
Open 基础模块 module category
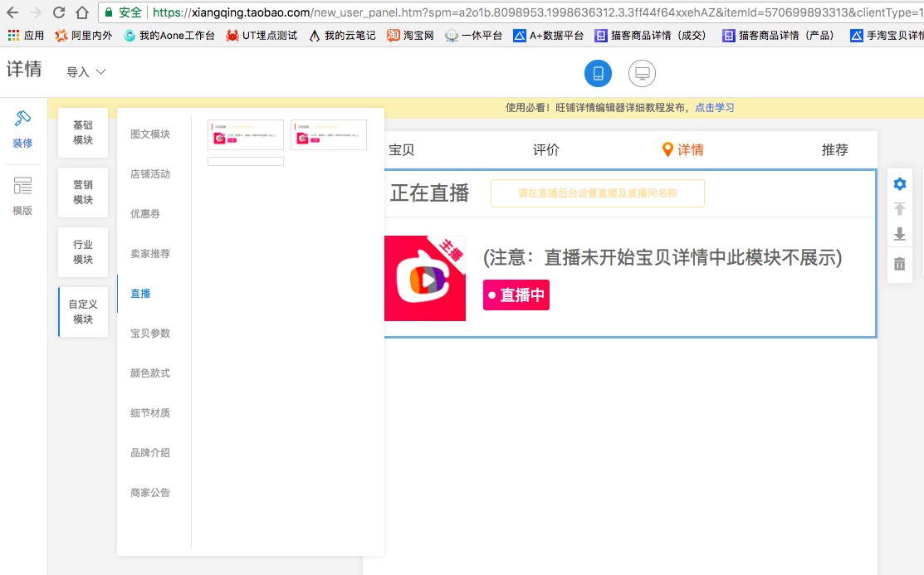click(83, 133)
